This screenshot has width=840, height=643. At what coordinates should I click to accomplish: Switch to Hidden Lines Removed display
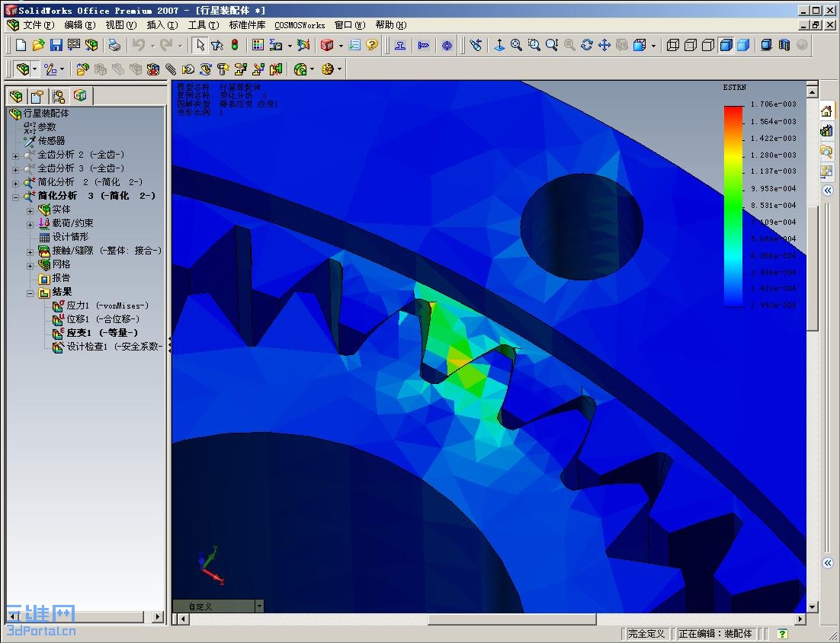(708, 45)
